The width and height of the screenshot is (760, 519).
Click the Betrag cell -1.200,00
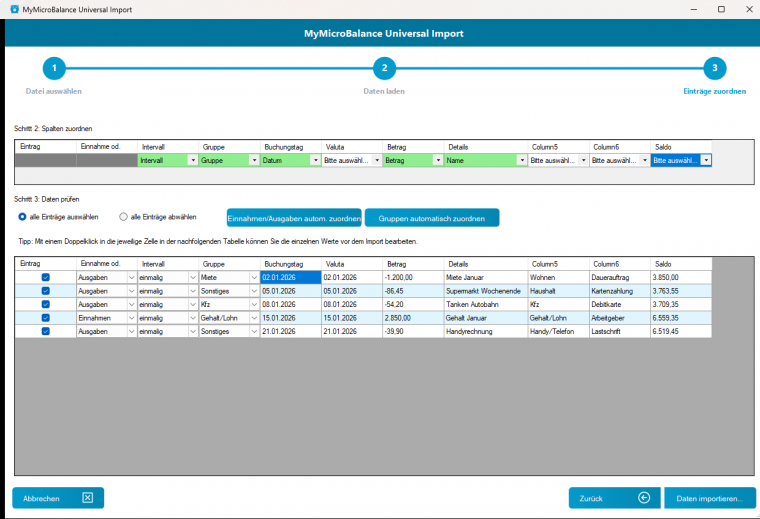tap(413, 277)
